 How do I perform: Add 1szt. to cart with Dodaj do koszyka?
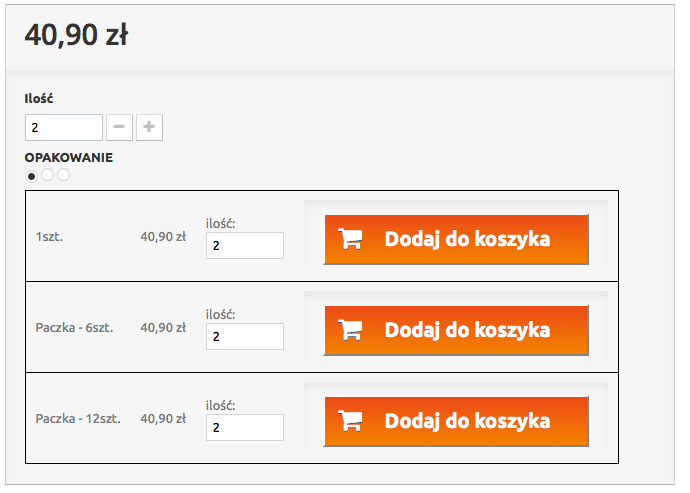[456, 239]
